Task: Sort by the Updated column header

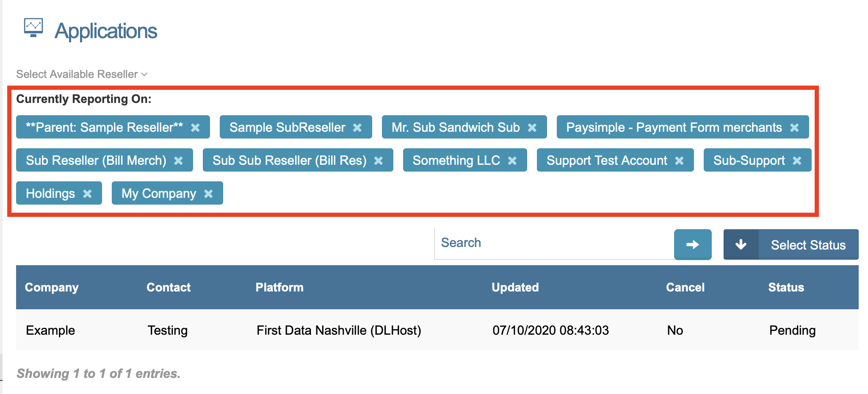Action: pyautogui.click(x=515, y=287)
